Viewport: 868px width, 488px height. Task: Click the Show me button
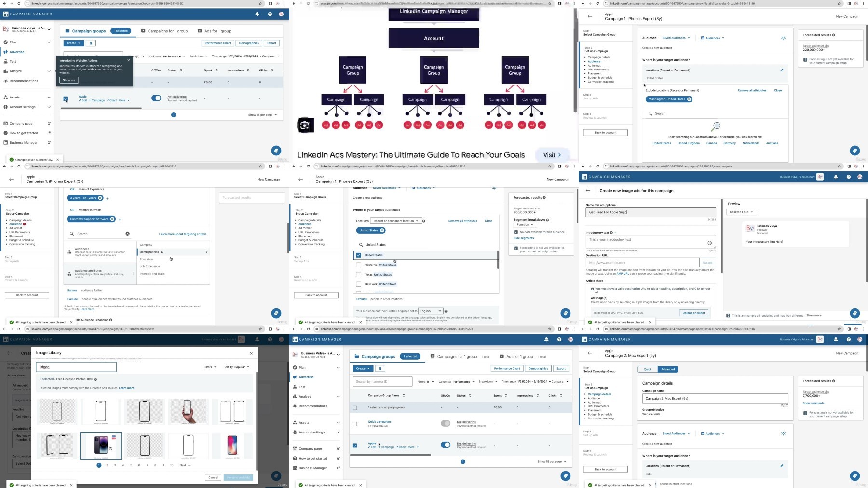pos(69,80)
